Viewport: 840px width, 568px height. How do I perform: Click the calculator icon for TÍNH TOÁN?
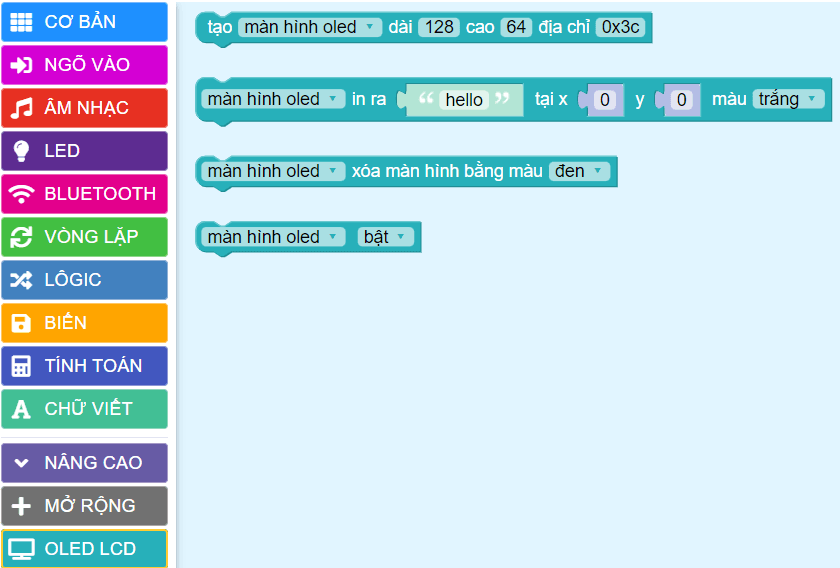tap(21, 366)
